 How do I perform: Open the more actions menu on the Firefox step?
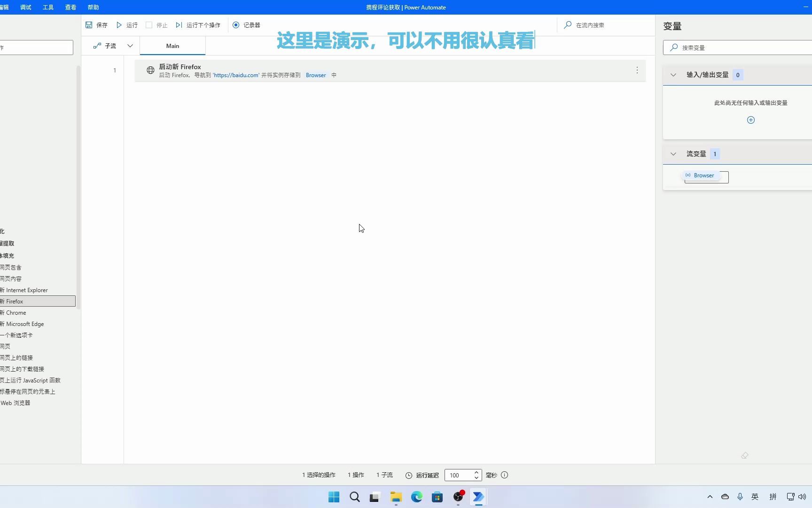point(637,70)
